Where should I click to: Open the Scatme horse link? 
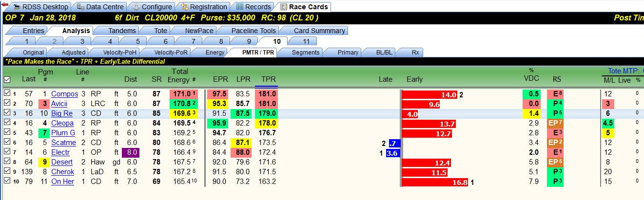point(64,143)
